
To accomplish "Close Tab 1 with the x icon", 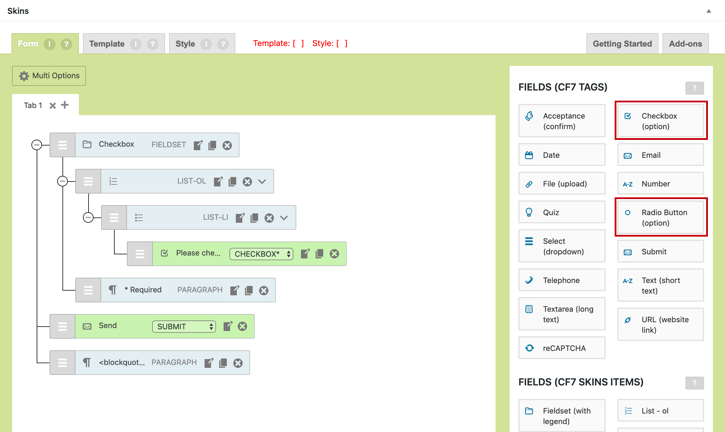I will click(53, 105).
